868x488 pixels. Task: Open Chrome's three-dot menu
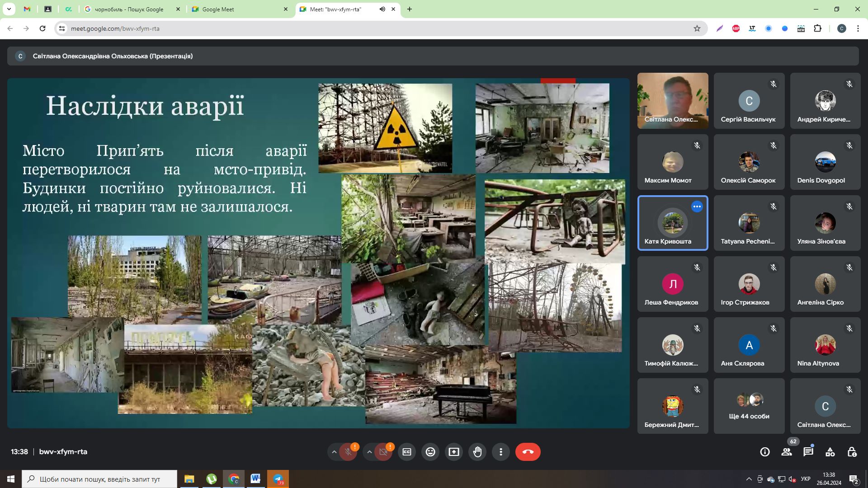858,28
